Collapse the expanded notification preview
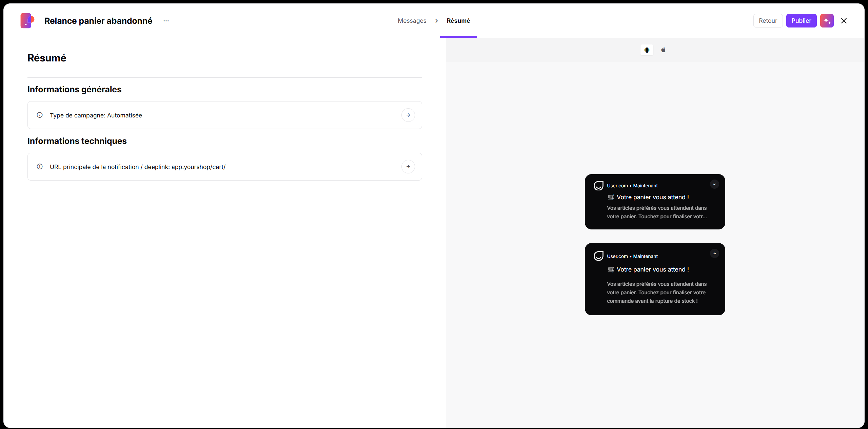This screenshot has height=429, width=868. click(x=714, y=254)
